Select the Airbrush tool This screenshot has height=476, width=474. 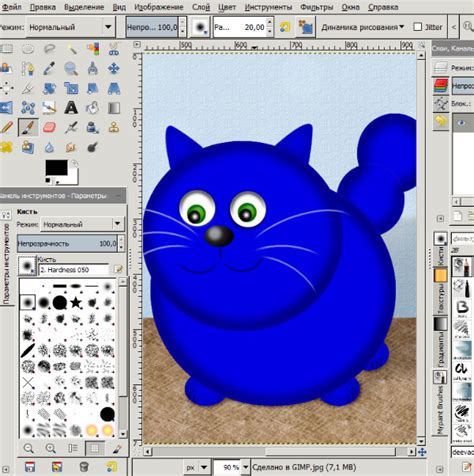click(x=71, y=127)
